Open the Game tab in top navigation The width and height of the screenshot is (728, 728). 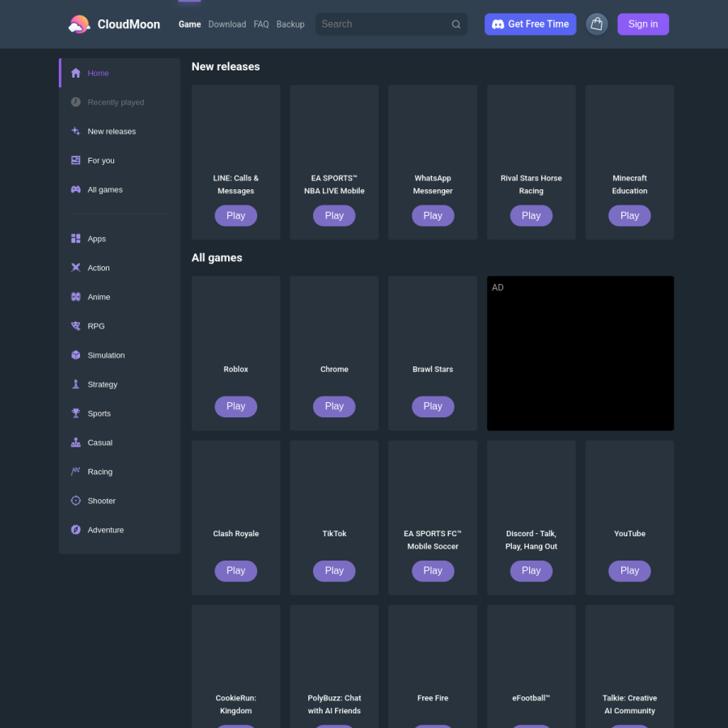(189, 24)
